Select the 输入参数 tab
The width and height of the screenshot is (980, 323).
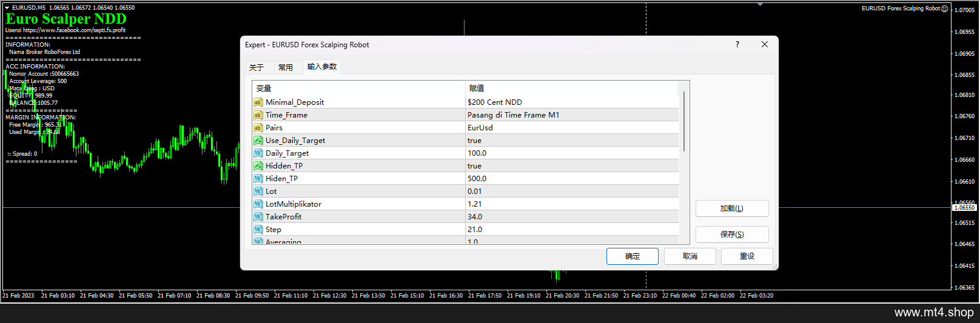click(x=322, y=67)
